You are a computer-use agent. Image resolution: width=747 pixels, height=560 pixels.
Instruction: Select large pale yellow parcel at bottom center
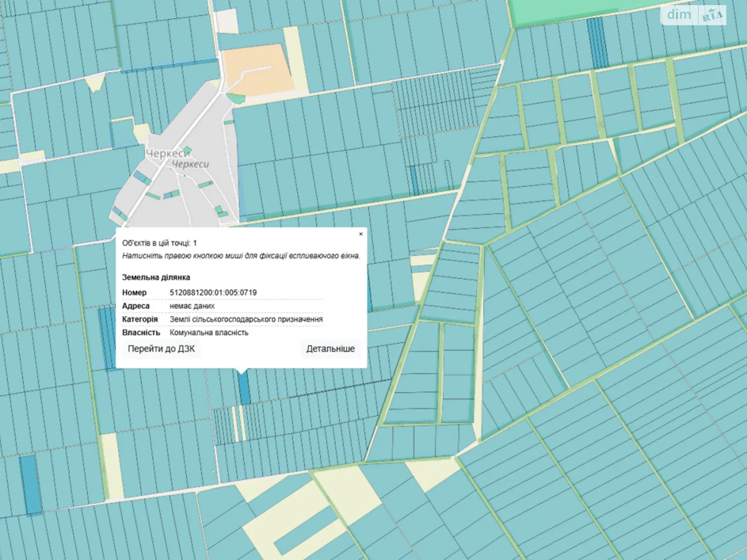tap(348, 488)
